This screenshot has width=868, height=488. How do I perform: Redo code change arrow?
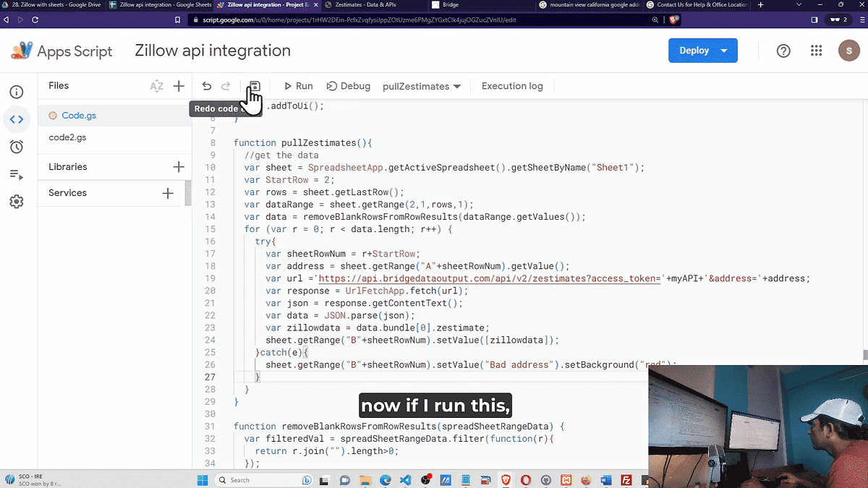coord(226,86)
